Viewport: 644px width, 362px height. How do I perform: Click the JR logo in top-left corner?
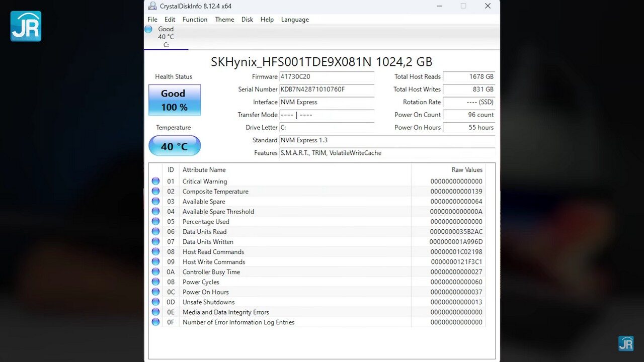[26, 26]
